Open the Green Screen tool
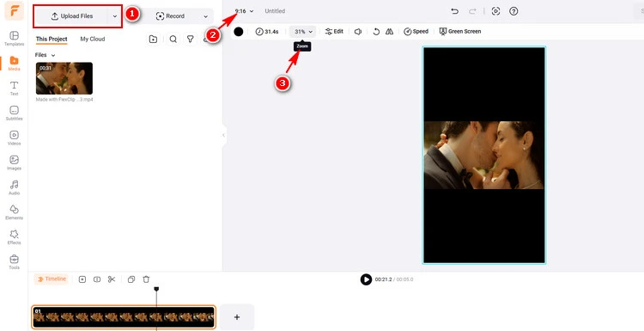 (x=460, y=32)
